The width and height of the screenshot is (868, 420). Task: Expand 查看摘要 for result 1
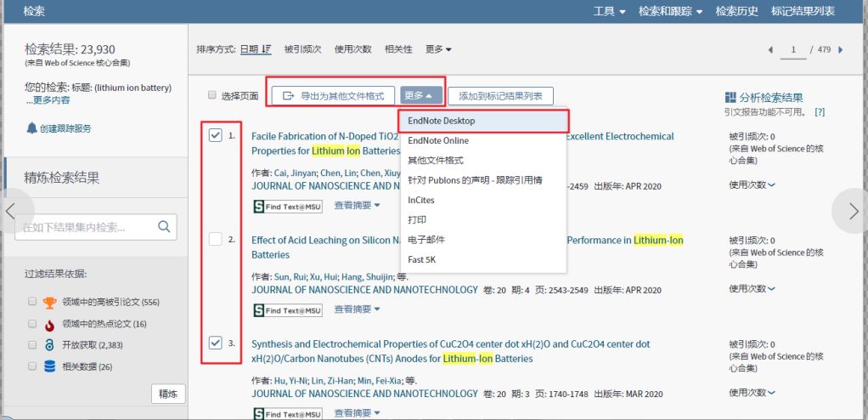tap(357, 205)
